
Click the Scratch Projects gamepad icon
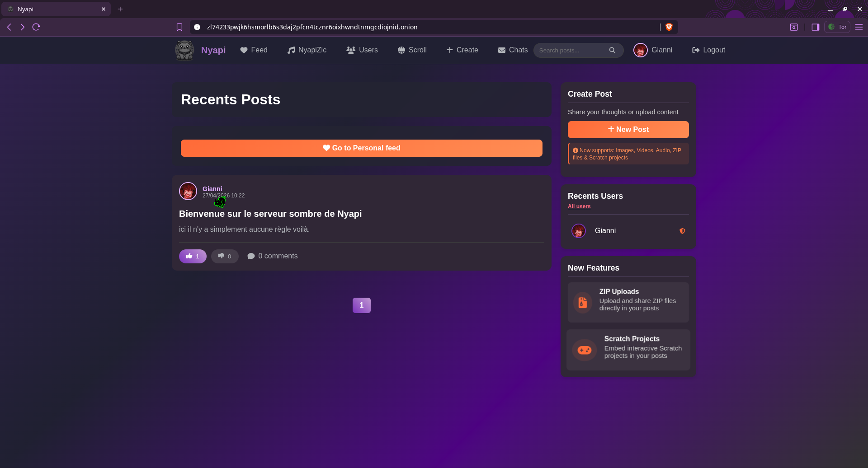point(585,350)
